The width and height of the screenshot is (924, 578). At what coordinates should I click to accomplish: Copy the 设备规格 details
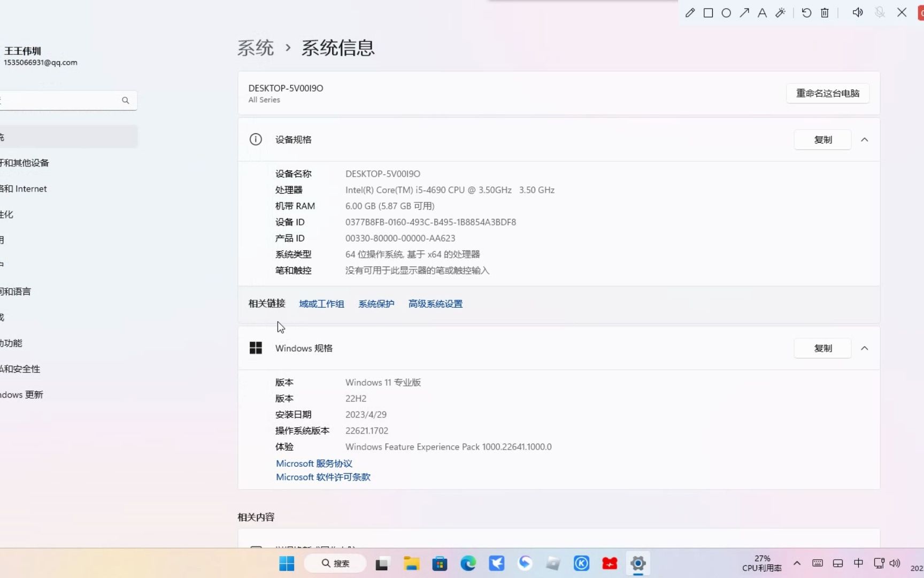[x=823, y=140]
